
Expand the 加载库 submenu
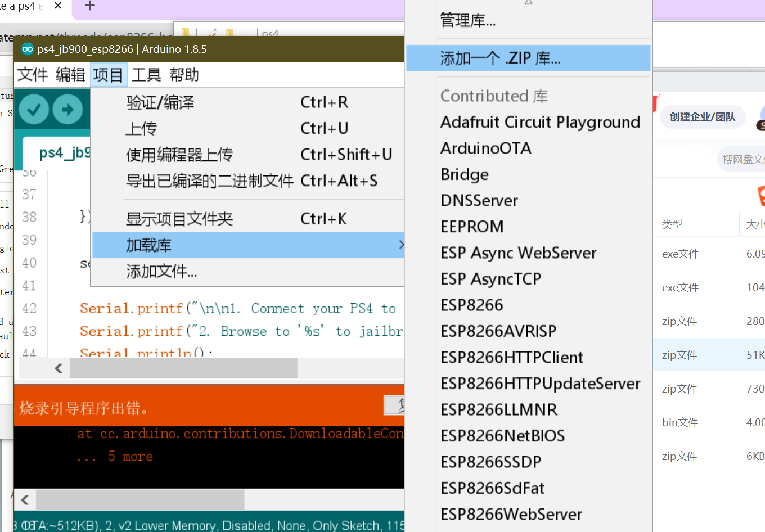pos(247,245)
